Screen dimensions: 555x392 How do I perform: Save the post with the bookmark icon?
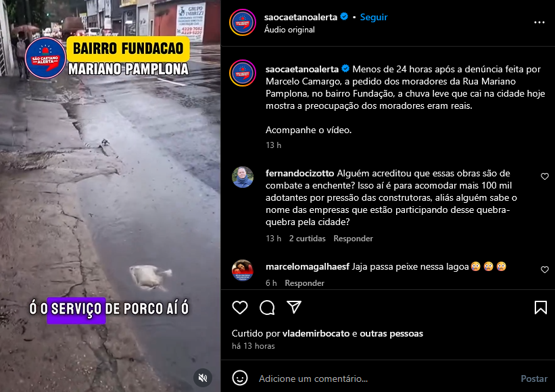click(x=541, y=308)
